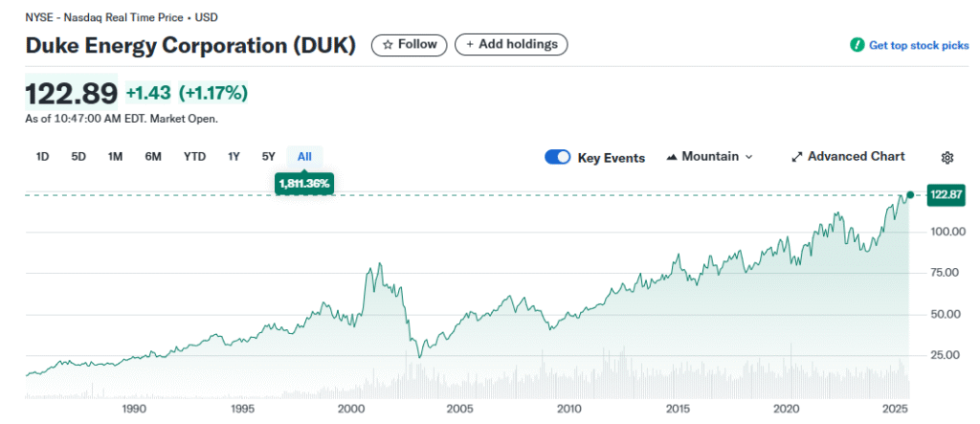Toggle the Key Events switch
Screen dimensions: 980x424
tap(557, 157)
